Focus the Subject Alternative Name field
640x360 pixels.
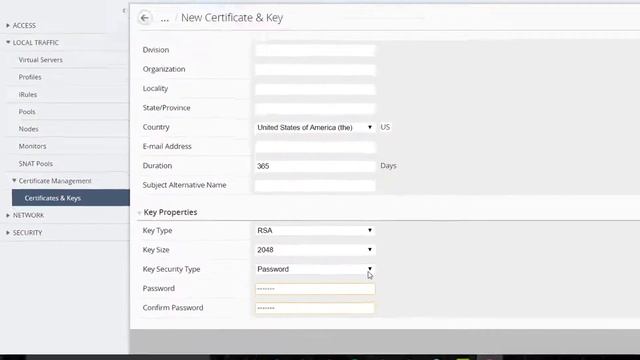tap(315, 185)
